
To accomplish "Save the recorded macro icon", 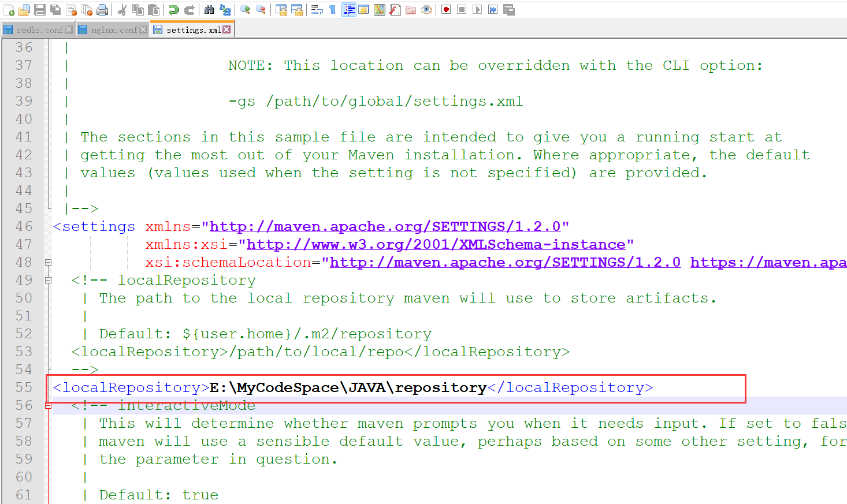I will (x=508, y=10).
